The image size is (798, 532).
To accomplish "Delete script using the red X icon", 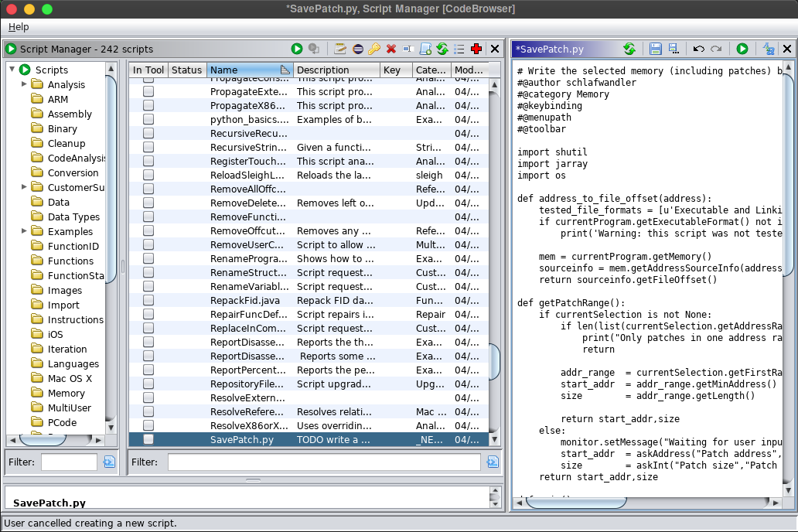I will (390, 49).
